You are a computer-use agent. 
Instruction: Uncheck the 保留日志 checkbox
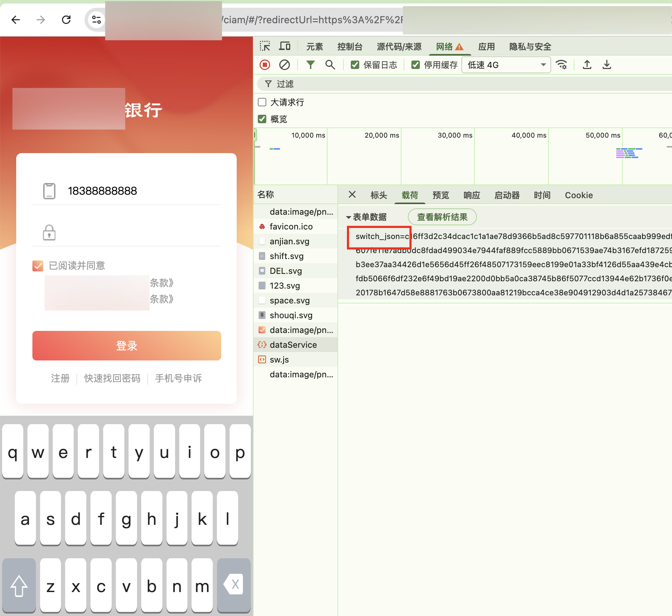coord(355,65)
